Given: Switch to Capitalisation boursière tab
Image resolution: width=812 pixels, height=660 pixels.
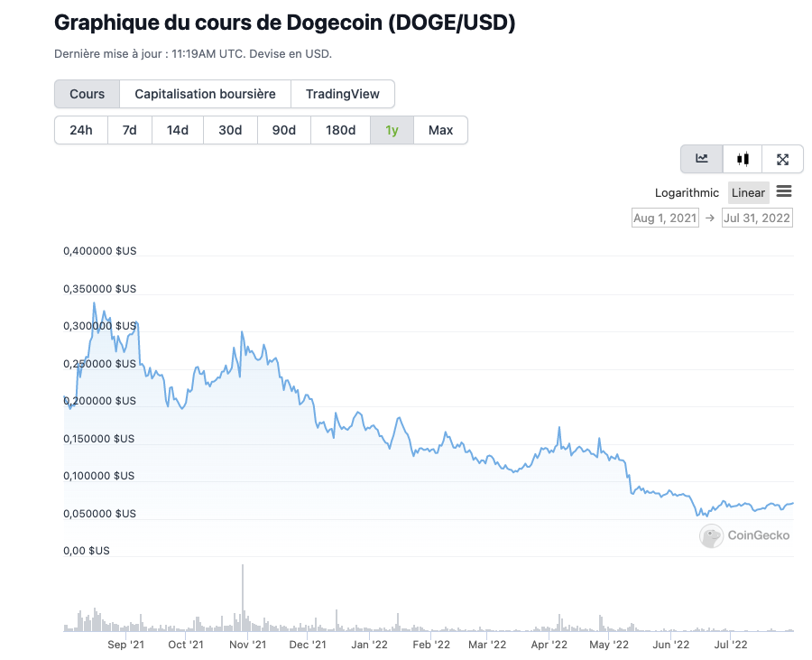Looking at the screenshot, I should (x=205, y=94).
